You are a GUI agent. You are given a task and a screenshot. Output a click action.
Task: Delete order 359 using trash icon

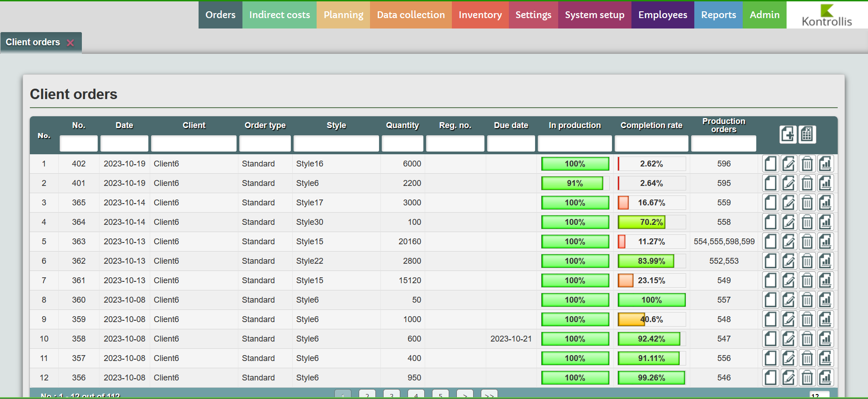(807, 319)
